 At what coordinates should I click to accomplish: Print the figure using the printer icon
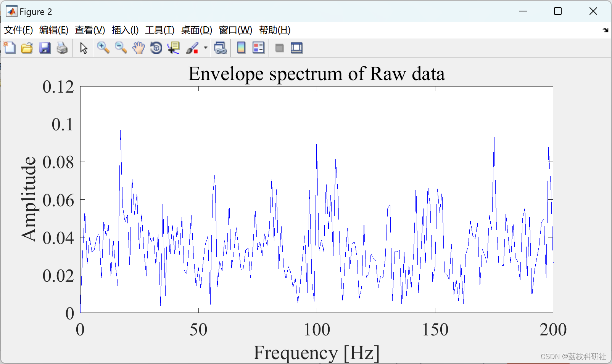coord(62,48)
